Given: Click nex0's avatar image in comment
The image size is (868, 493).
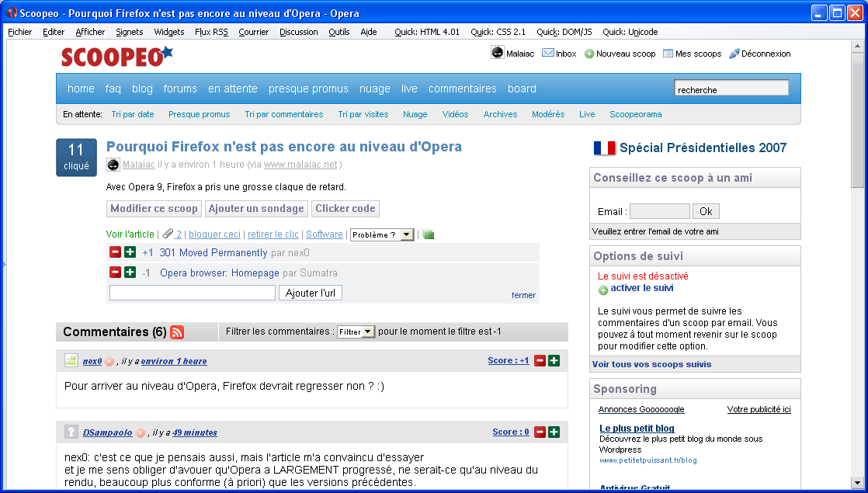Looking at the screenshot, I should [x=71, y=361].
